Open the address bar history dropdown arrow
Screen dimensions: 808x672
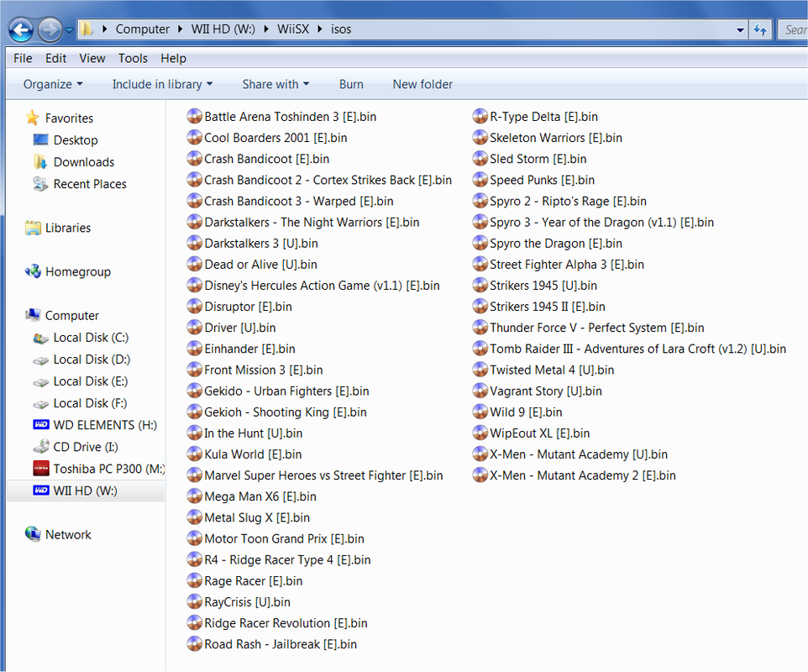coord(740,30)
